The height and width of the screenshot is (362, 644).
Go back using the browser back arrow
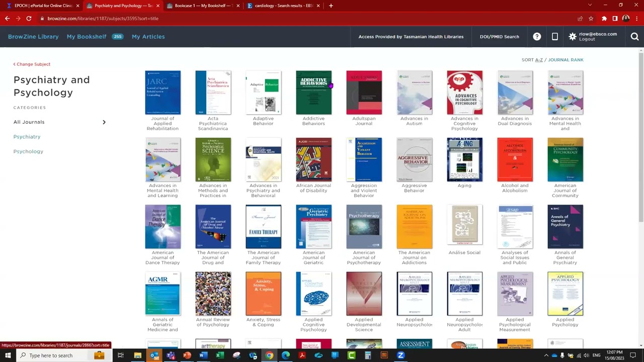(7, 19)
